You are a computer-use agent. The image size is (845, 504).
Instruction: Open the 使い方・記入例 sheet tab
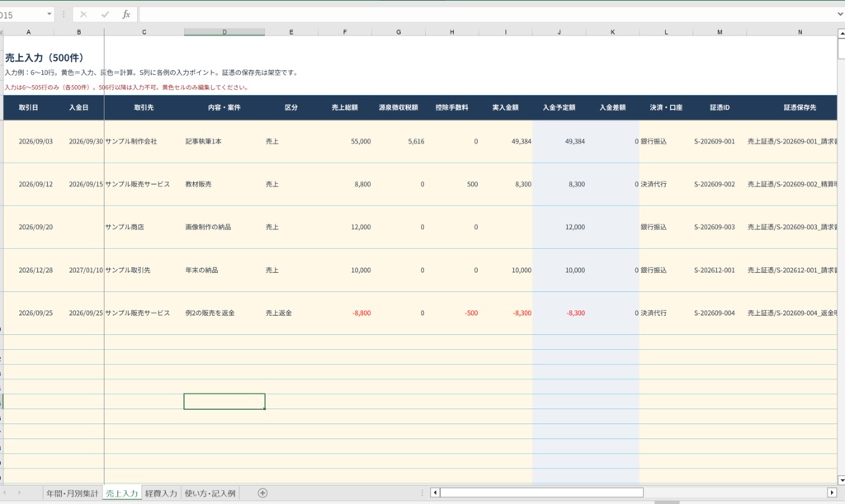pyautogui.click(x=210, y=493)
